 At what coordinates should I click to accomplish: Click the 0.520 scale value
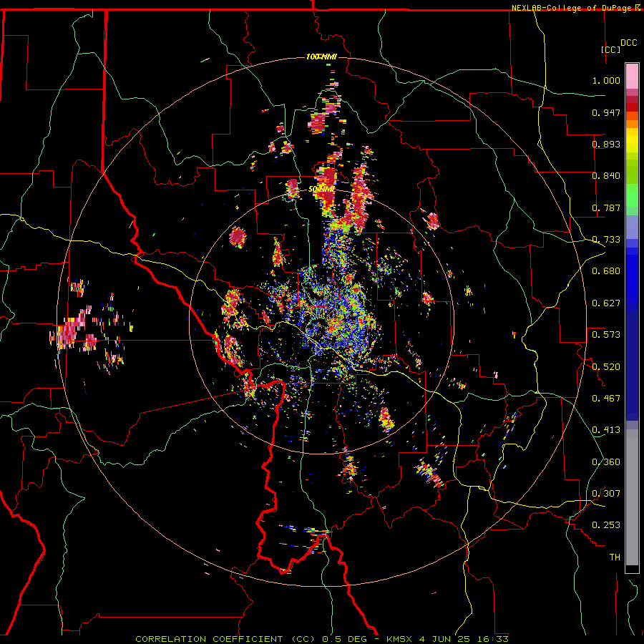tap(606, 367)
